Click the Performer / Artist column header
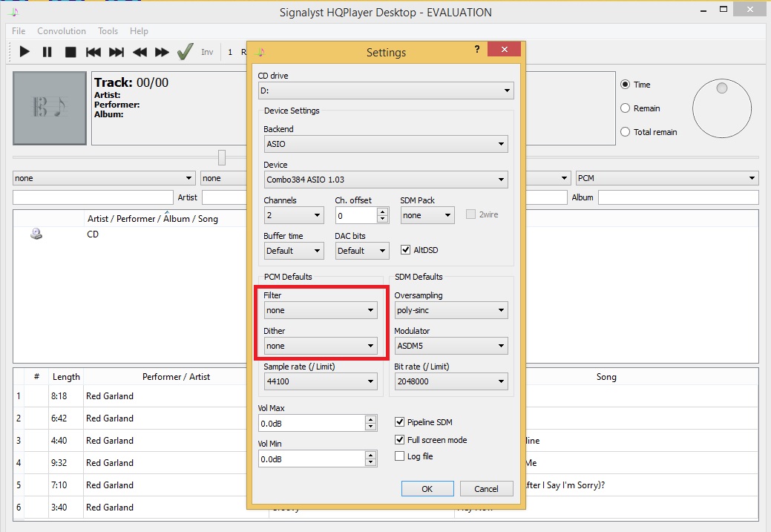This screenshot has width=771, height=532. pyautogui.click(x=176, y=377)
